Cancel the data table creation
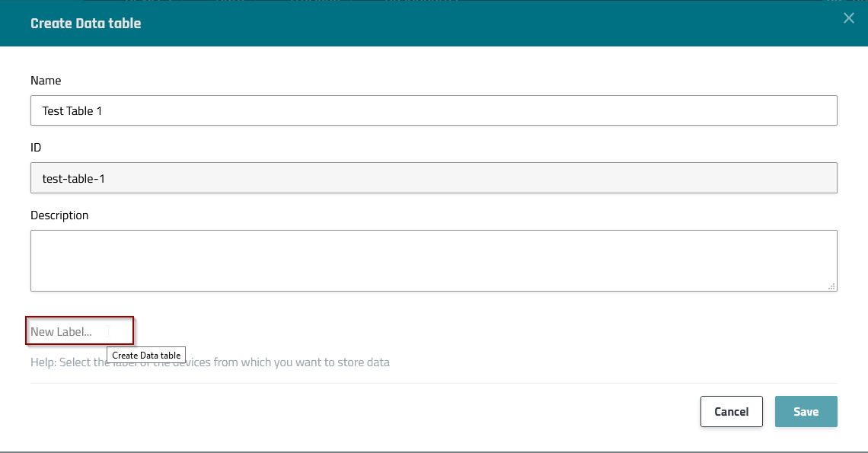The width and height of the screenshot is (868, 453). (731, 412)
